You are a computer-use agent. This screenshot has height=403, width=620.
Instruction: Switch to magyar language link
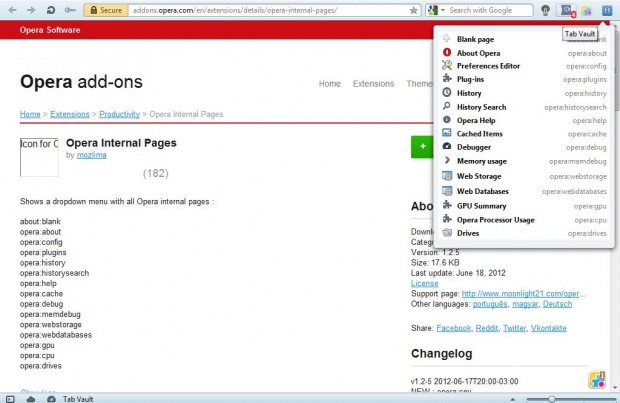click(x=525, y=304)
